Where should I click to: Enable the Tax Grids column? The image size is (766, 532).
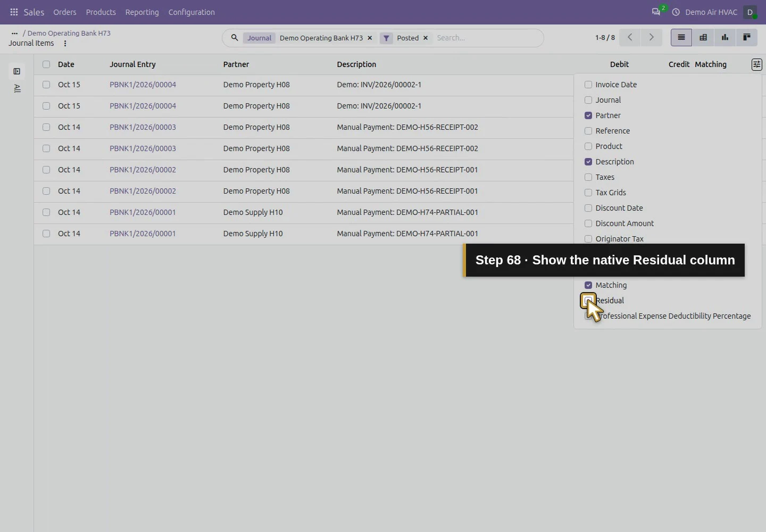pos(588,193)
